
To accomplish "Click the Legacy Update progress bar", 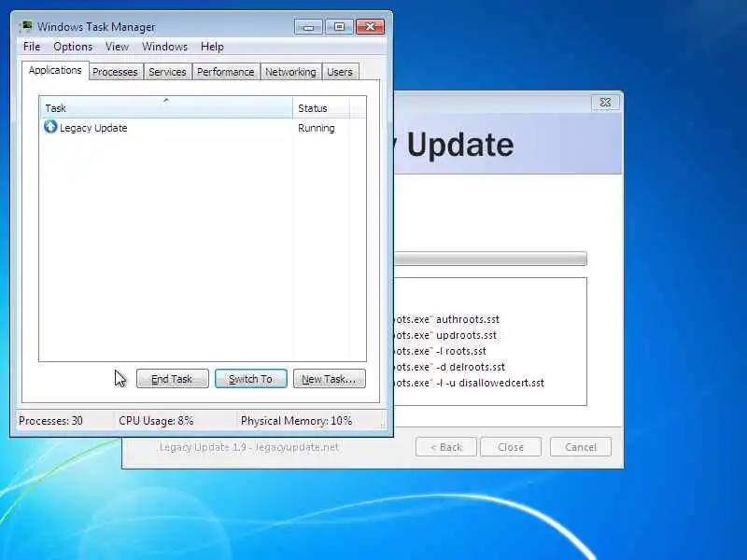I will [x=491, y=259].
